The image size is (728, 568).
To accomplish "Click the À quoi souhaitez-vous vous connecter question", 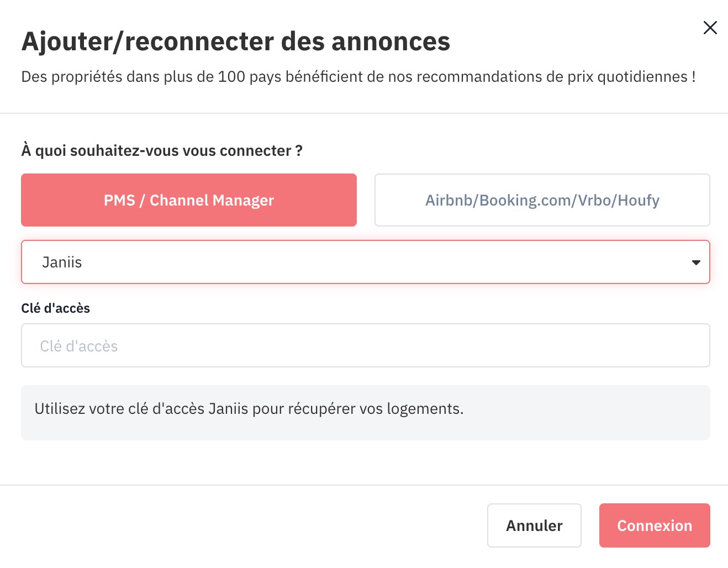I will click(162, 150).
